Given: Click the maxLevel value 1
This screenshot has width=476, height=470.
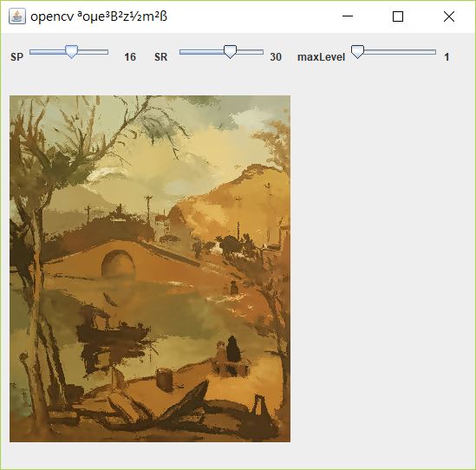Looking at the screenshot, I should [447, 57].
